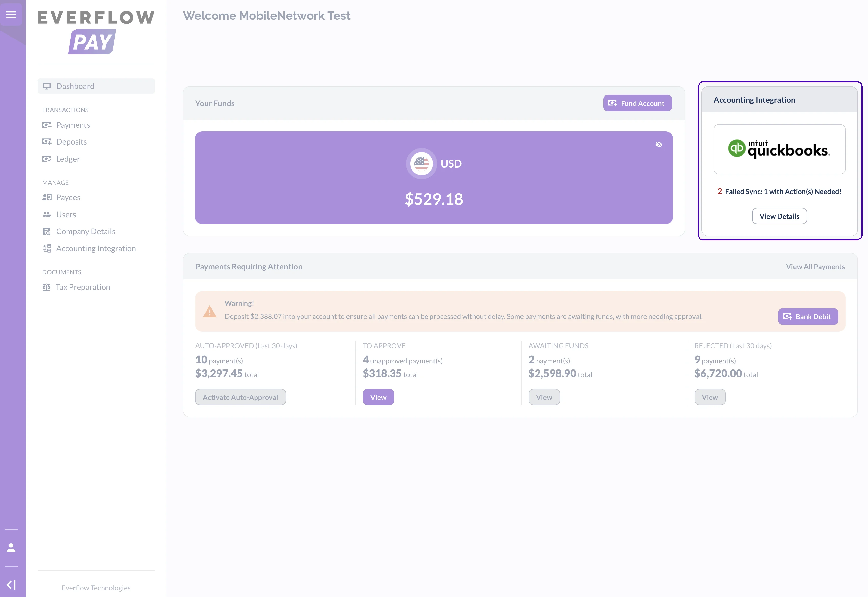The width and height of the screenshot is (868, 597).
Task: Click the $2,598.90 awaiting funds total
Action: (552, 373)
